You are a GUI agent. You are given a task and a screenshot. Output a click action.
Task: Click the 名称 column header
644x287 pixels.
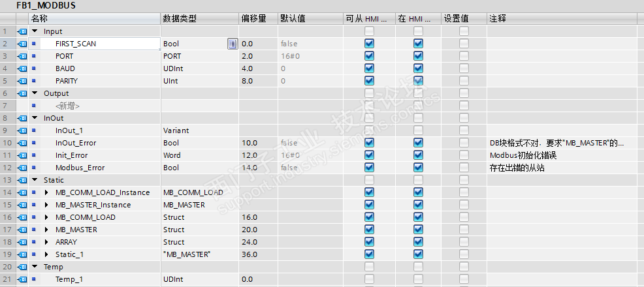(x=95, y=18)
